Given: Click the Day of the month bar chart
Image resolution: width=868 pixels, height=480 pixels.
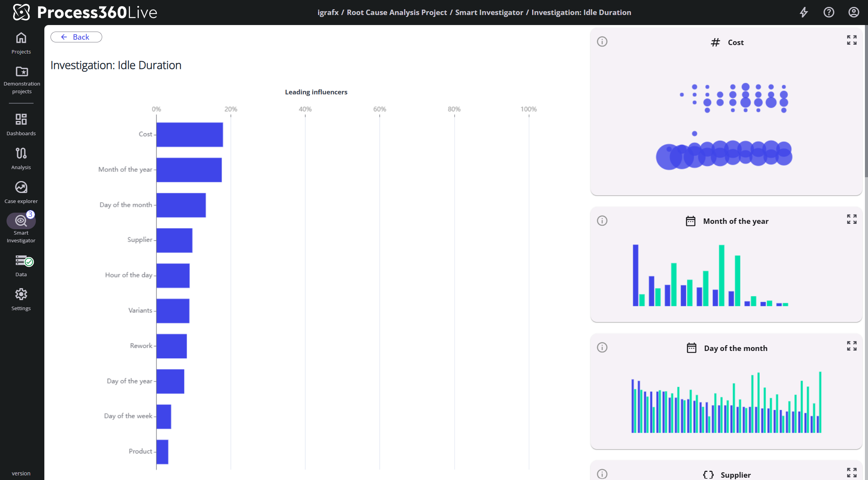Looking at the screenshot, I should [726, 402].
